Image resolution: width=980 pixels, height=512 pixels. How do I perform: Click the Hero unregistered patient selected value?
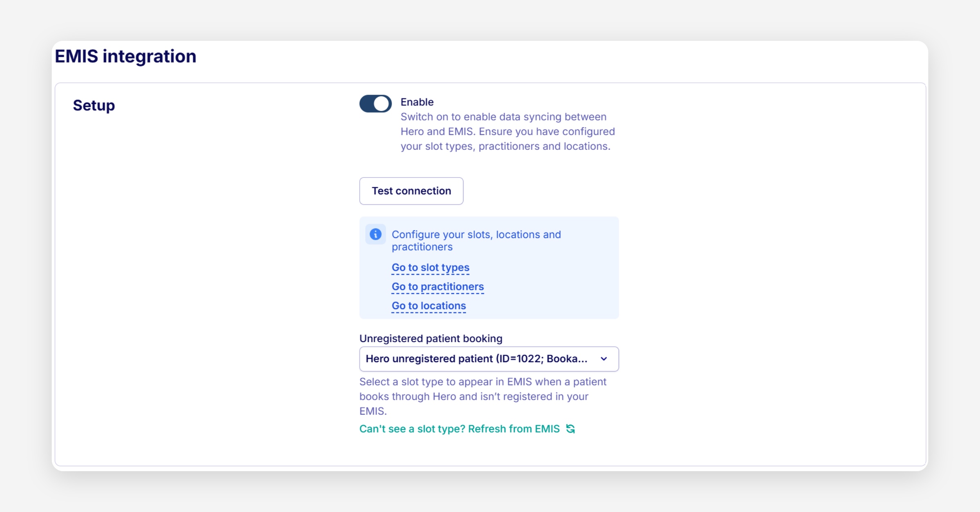click(x=476, y=359)
